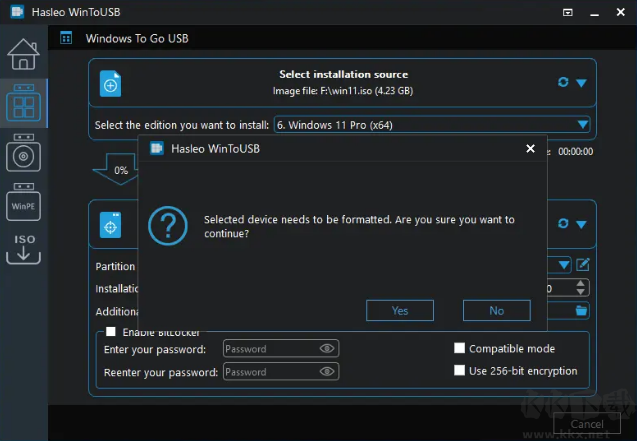Open the Windows installation USB sidebar icon
The height and width of the screenshot is (441, 637).
tap(23, 152)
